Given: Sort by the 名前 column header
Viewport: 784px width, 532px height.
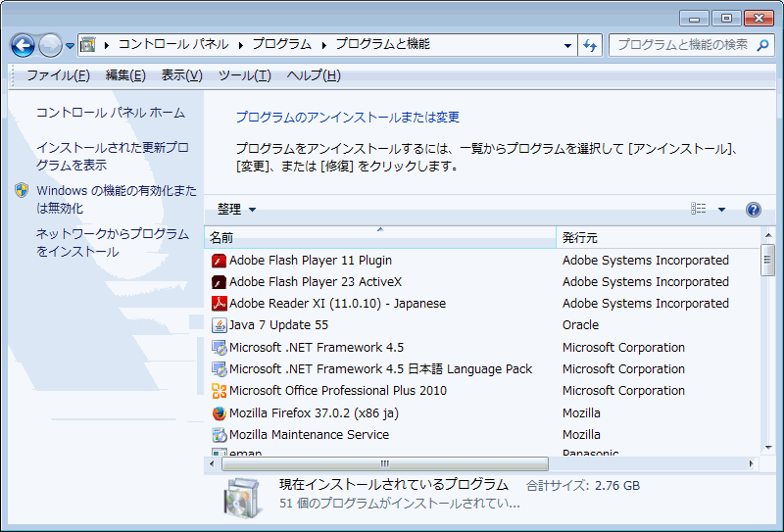Looking at the screenshot, I should [x=380, y=237].
